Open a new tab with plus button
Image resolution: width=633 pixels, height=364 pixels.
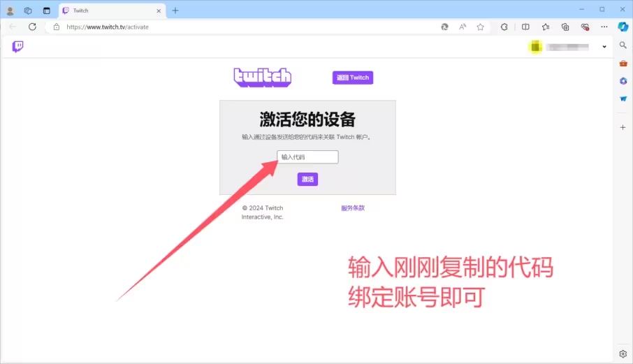pos(175,11)
